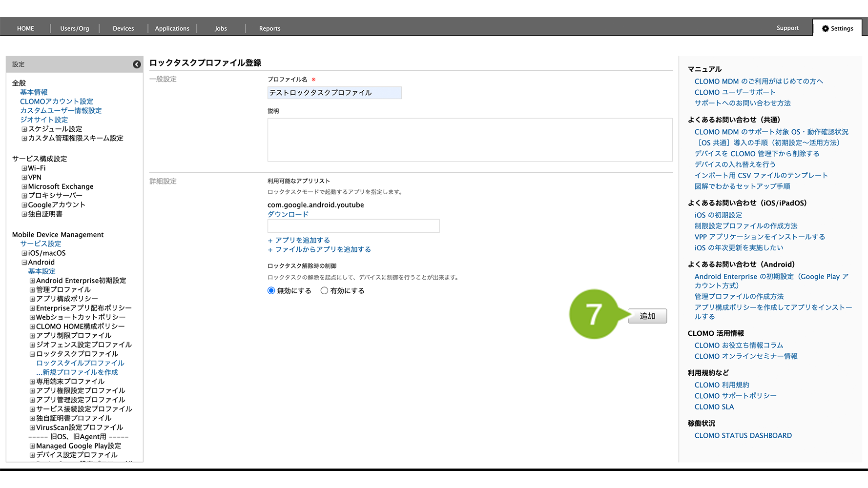This screenshot has width=868, height=488.
Task: Click the ダウンロード link
Action: click(288, 214)
